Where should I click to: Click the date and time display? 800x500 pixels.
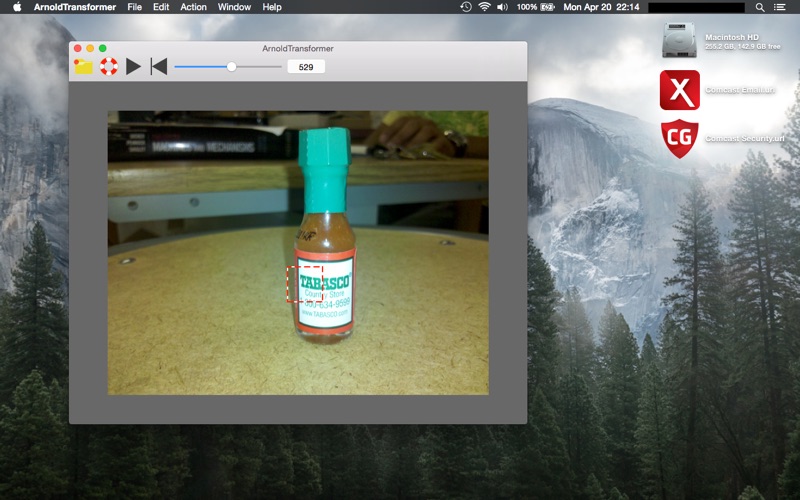(x=601, y=7)
